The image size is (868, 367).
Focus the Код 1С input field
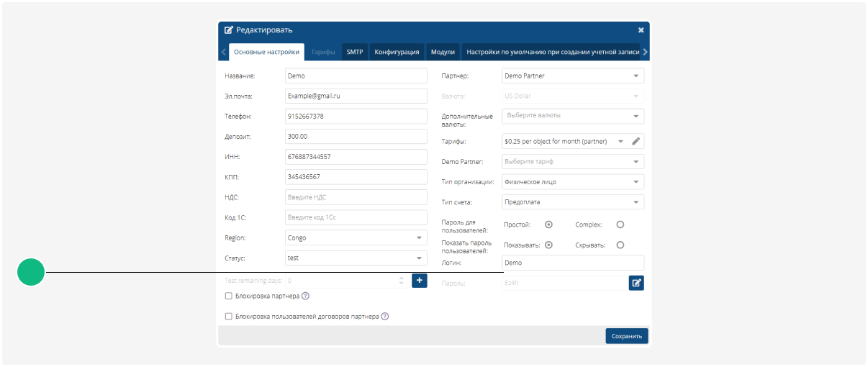356,217
